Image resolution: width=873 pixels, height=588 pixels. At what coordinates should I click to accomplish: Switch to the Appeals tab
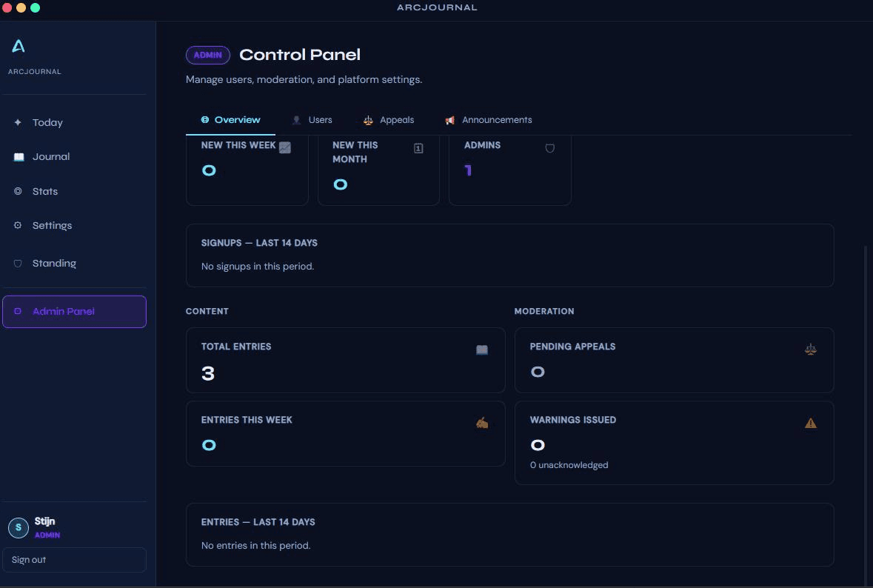coord(389,120)
